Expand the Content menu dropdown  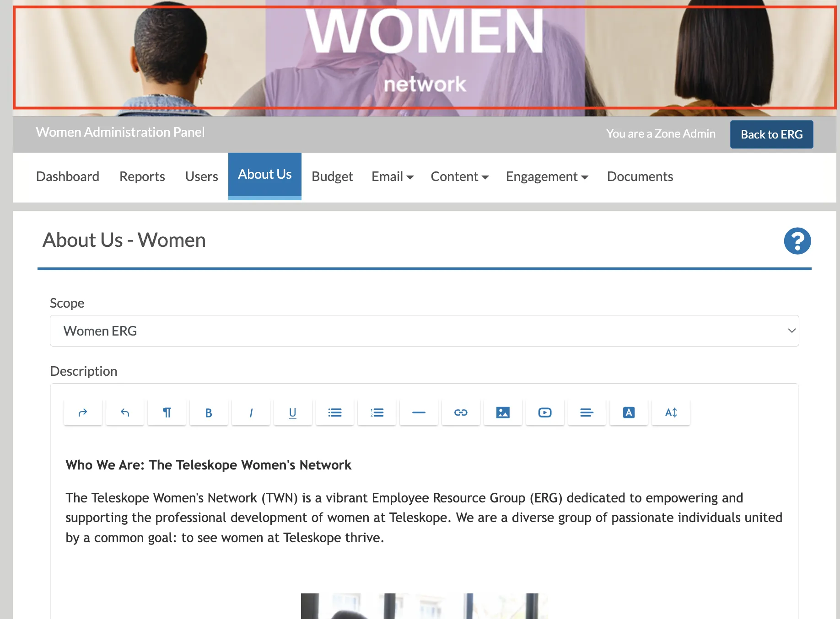coord(460,176)
